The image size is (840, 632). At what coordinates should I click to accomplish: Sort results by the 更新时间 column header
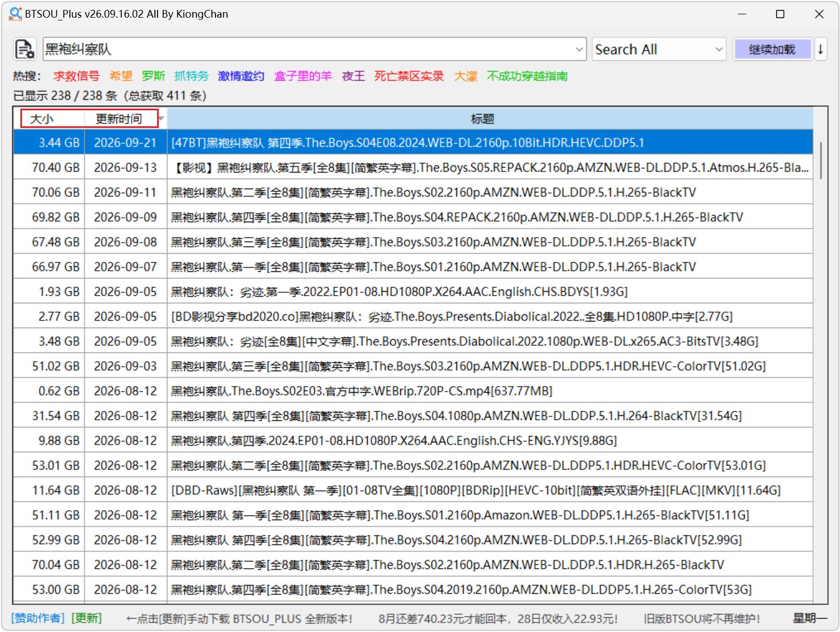point(119,119)
